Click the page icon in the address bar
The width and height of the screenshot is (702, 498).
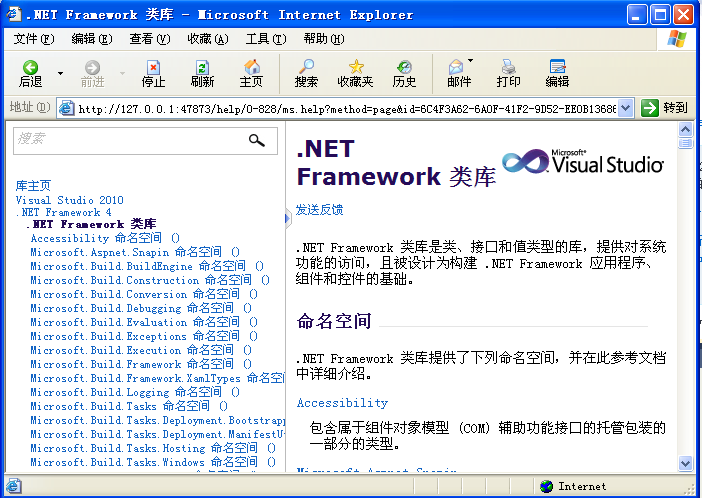point(67,108)
